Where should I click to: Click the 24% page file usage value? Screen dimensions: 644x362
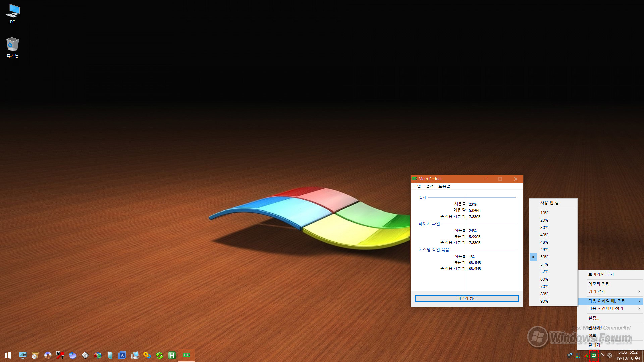pos(473,231)
